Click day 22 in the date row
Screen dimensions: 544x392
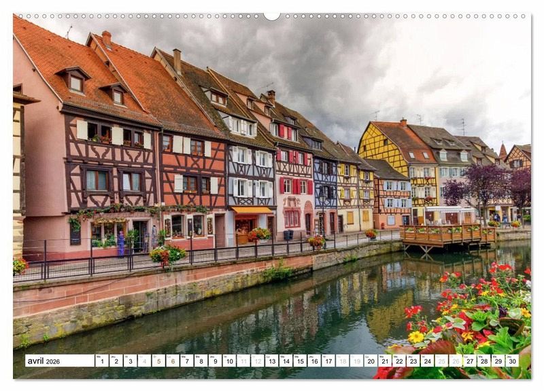pyautogui.click(x=399, y=361)
